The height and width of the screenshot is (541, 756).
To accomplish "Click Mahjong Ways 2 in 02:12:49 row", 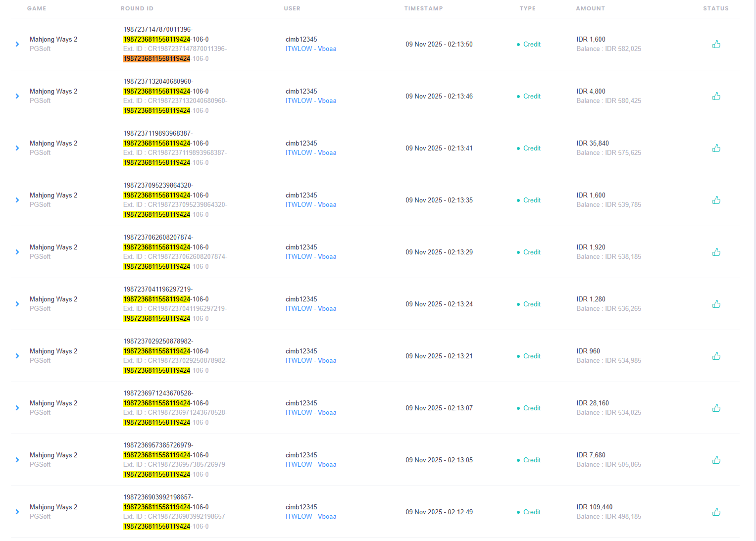I will [x=53, y=507].
